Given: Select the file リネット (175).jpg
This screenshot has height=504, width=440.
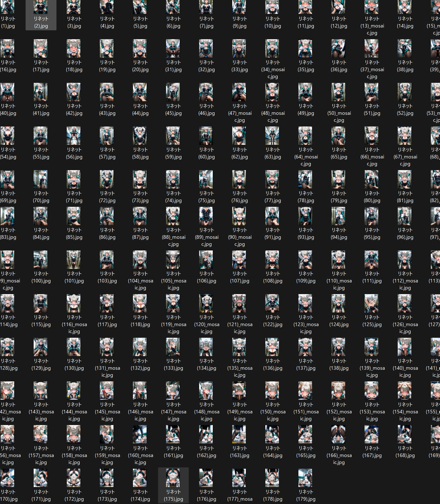Looking at the screenshot, I should coord(173,485).
